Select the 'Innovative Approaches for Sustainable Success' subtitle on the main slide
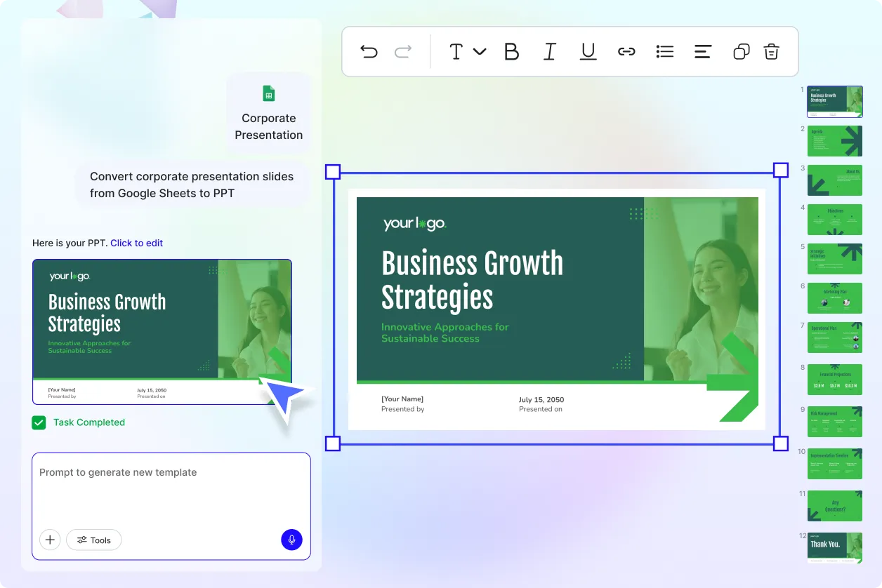The height and width of the screenshot is (588, 882). point(445,333)
